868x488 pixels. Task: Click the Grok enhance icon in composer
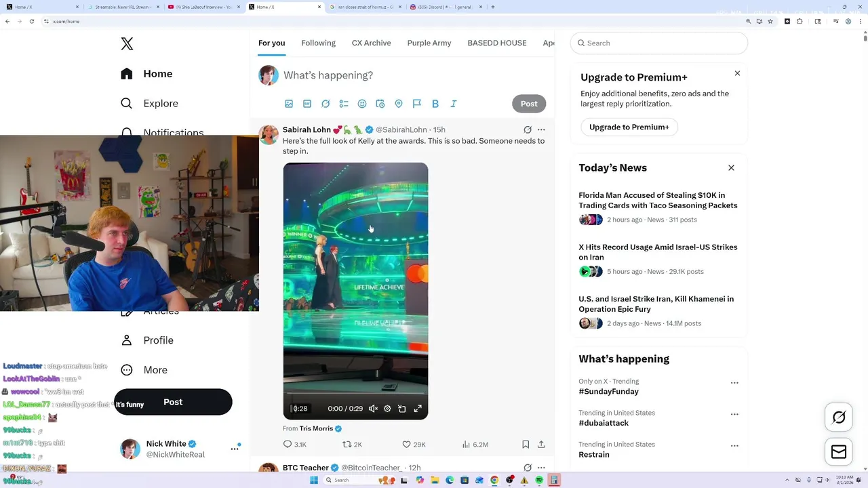coord(325,104)
